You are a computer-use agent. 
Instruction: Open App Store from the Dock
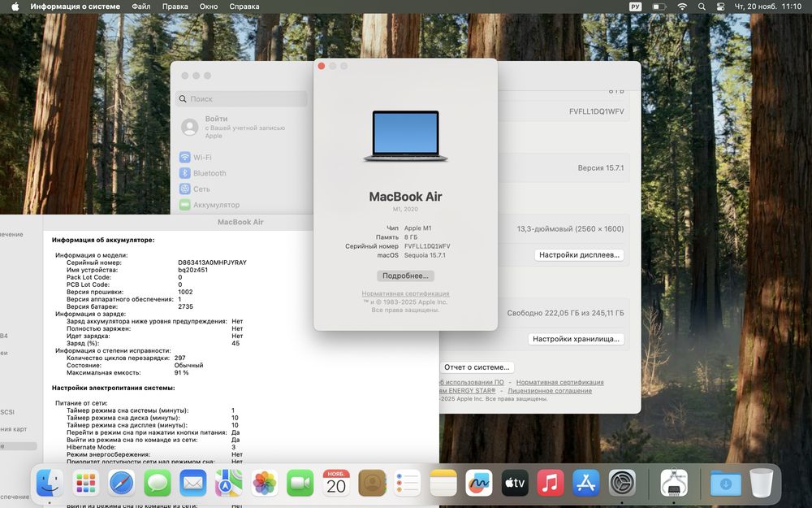pos(586,484)
